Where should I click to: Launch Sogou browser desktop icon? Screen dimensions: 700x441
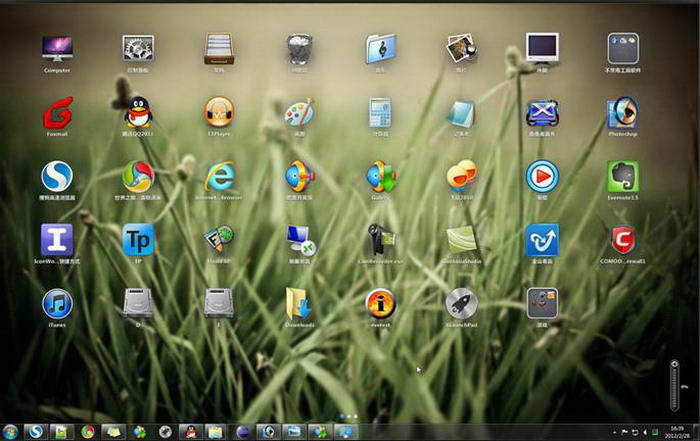[57, 177]
